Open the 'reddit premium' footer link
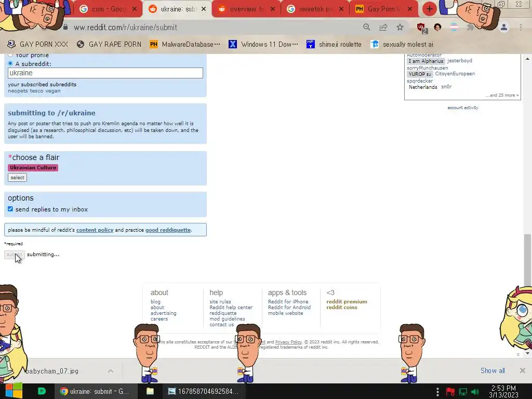 pyautogui.click(x=347, y=302)
